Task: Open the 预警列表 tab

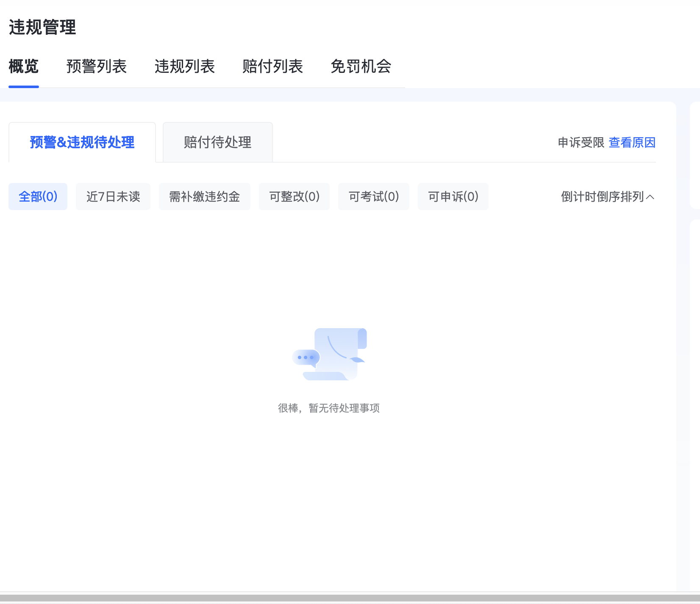Action: (97, 66)
